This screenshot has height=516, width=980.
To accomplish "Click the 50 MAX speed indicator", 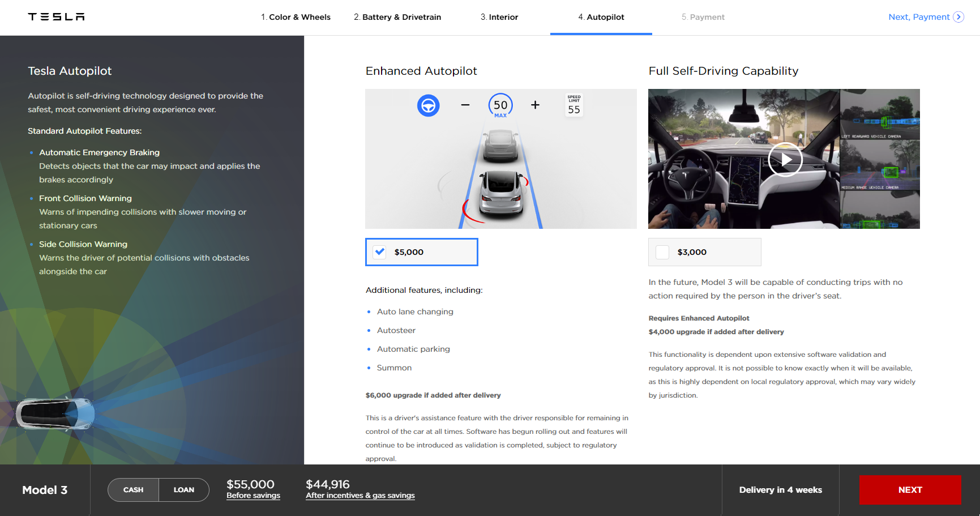I will coord(500,105).
